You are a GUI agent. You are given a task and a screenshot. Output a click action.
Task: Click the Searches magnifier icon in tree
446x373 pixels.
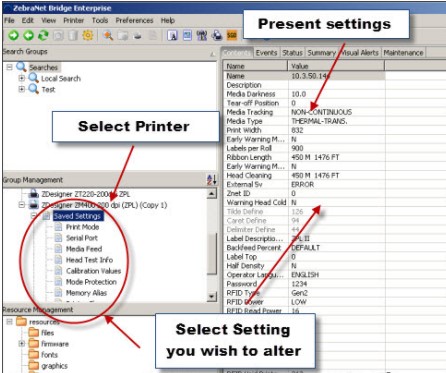(x=21, y=67)
